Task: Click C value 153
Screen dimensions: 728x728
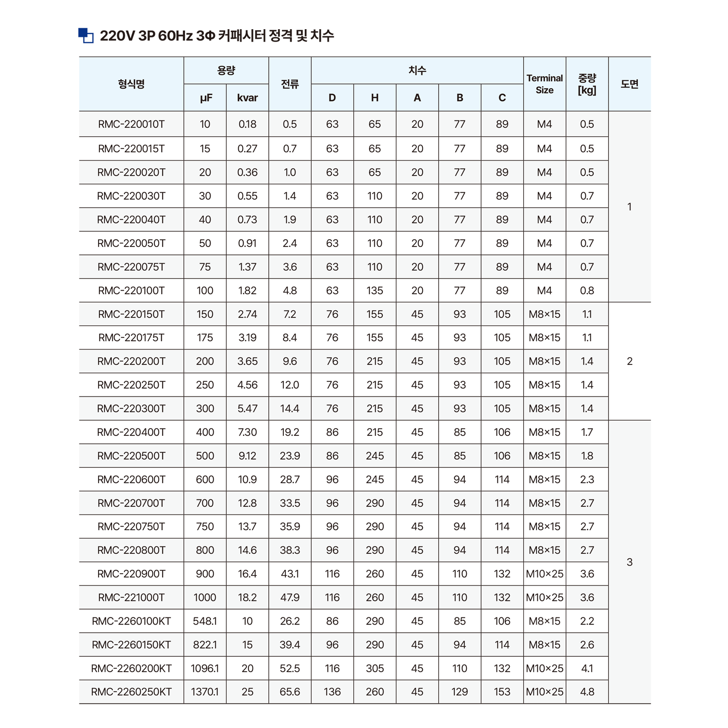Action: click(x=502, y=692)
